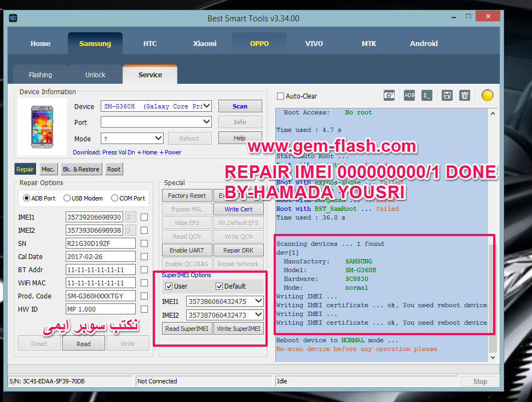Tick the checkbox beside Cal Date
Viewport: 532px width, 402px height.
pos(144,256)
